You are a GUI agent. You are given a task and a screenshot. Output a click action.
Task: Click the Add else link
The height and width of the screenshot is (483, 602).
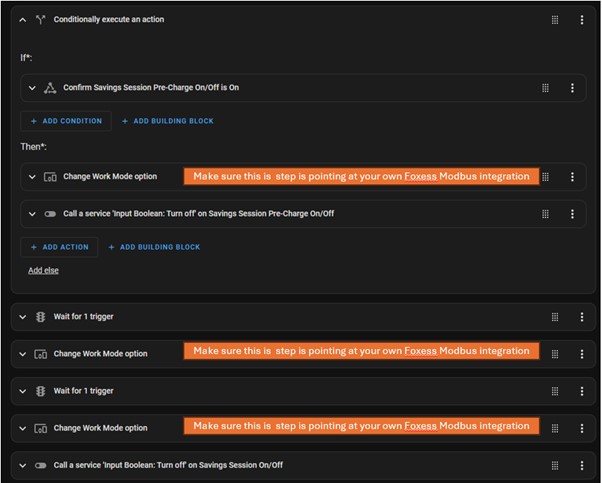pyautogui.click(x=43, y=270)
